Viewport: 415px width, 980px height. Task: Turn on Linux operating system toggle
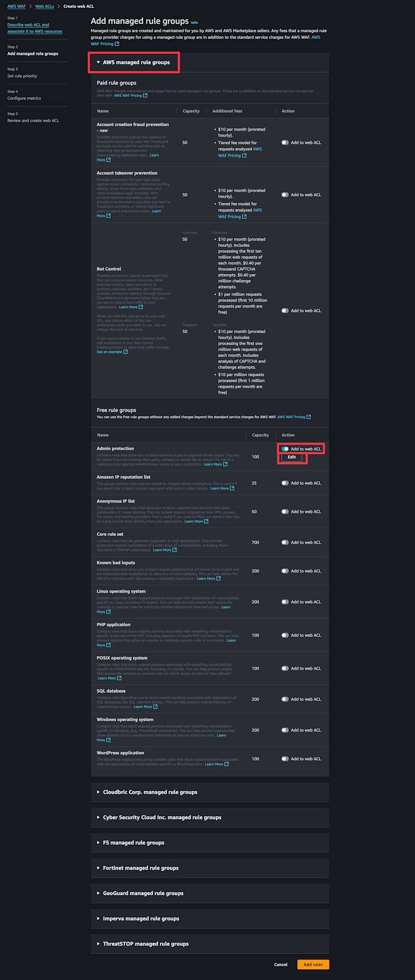285,602
